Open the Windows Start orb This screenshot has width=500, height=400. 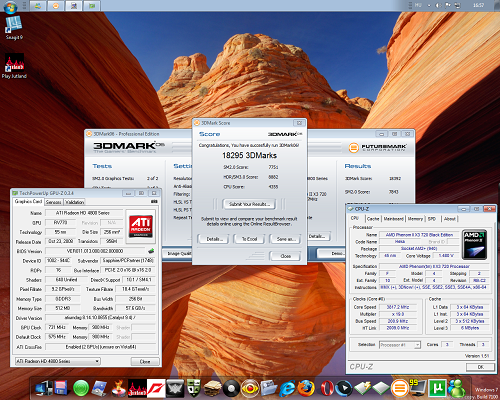pos(10,7)
